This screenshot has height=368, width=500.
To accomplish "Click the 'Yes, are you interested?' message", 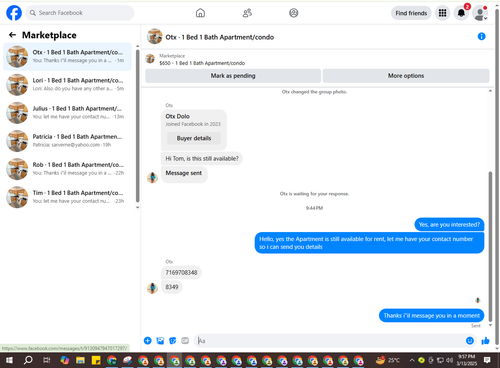I will pyautogui.click(x=449, y=224).
